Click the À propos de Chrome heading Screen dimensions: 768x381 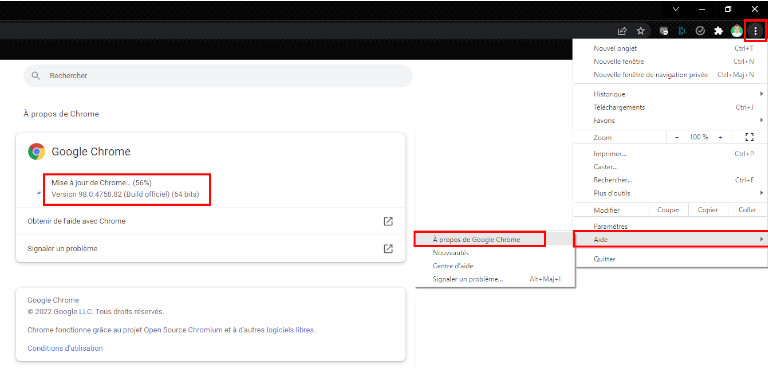pyautogui.click(x=61, y=114)
